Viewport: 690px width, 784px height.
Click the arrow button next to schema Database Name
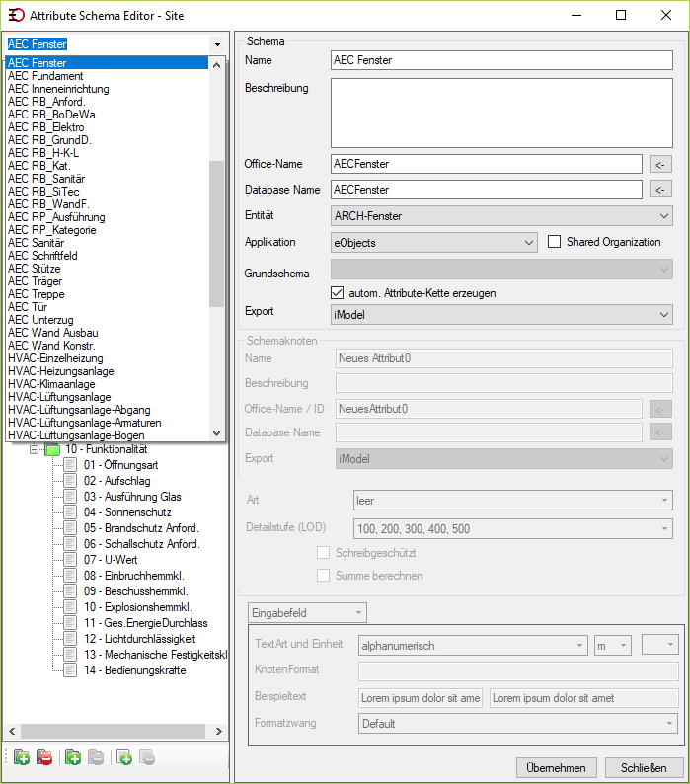660,190
